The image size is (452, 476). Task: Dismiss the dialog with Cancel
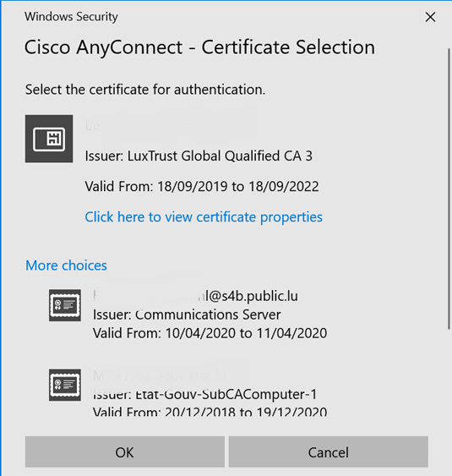(329, 452)
